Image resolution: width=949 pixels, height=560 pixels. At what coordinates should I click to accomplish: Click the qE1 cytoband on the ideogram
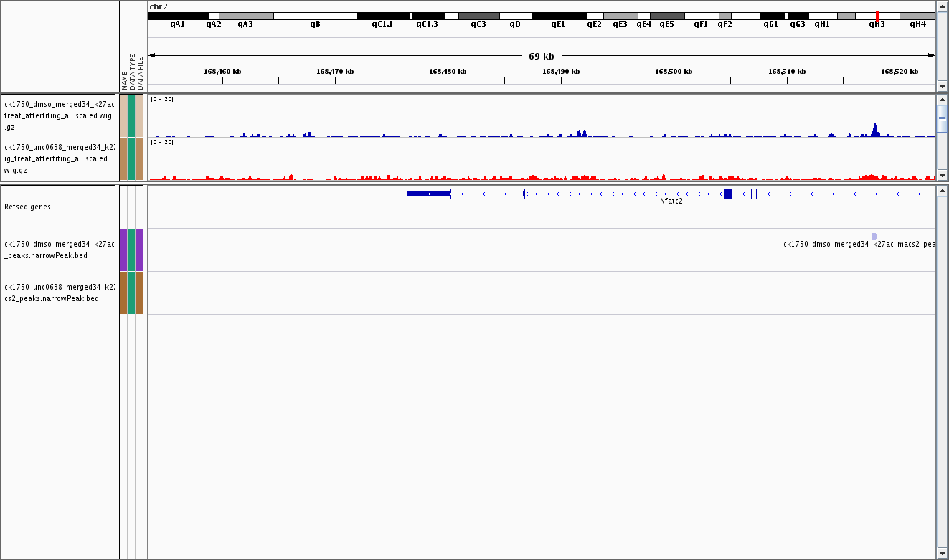(558, 16)
